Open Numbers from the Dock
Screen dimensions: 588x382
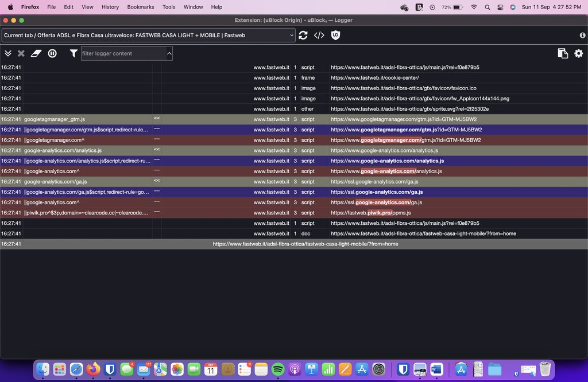(x=328, y=369)
